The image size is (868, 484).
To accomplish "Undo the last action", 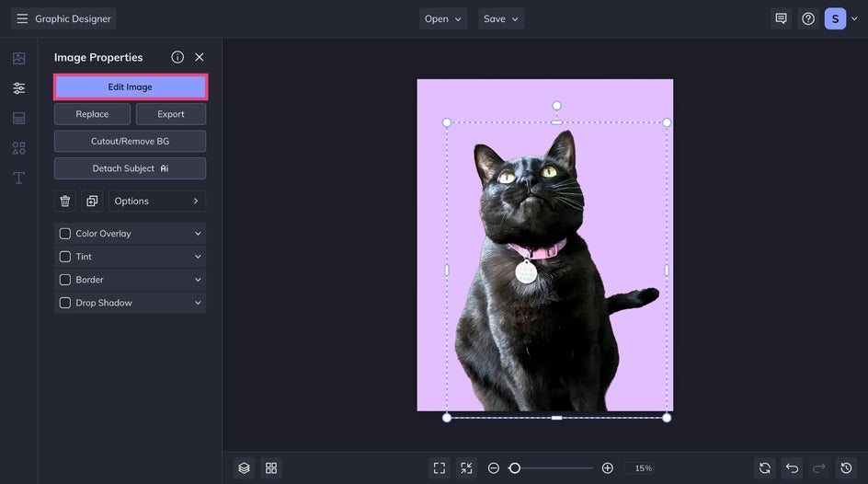I will tap(793, 468).
